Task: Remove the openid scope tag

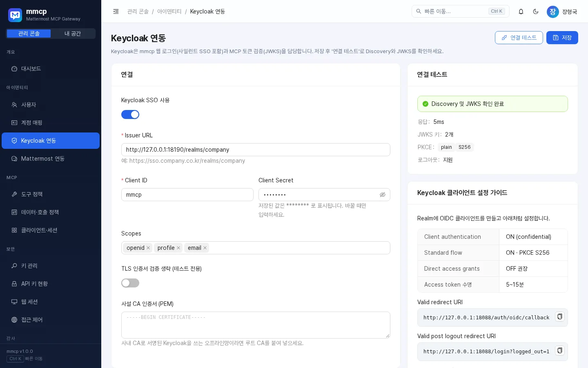Action: pos(148,248)
